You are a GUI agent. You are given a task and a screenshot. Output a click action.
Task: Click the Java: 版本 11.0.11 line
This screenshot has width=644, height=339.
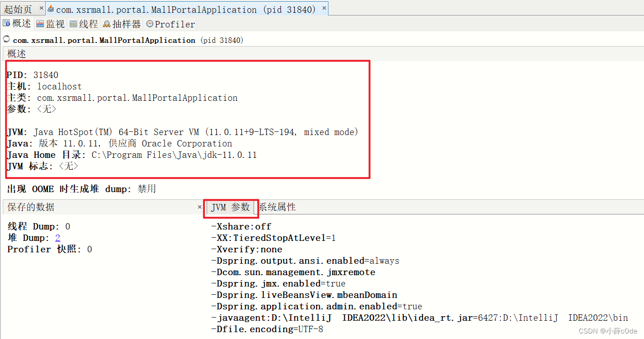pyautogui.click(x=119, y=143)
